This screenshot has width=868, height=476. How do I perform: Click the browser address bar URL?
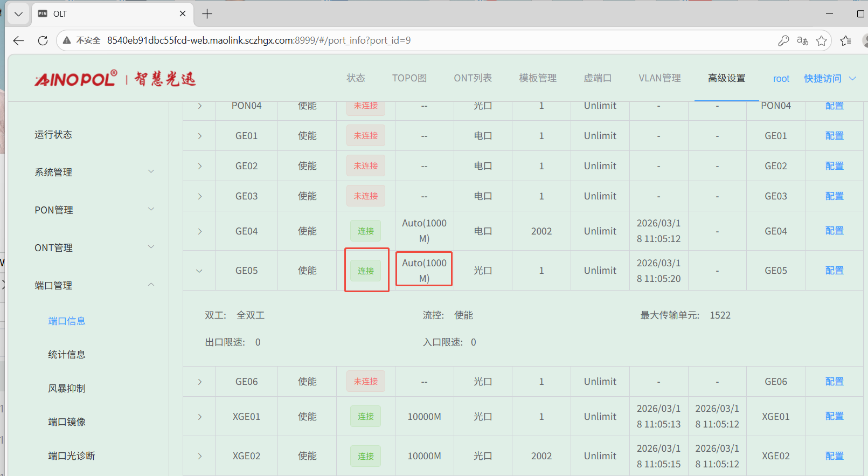coord(259,40)
